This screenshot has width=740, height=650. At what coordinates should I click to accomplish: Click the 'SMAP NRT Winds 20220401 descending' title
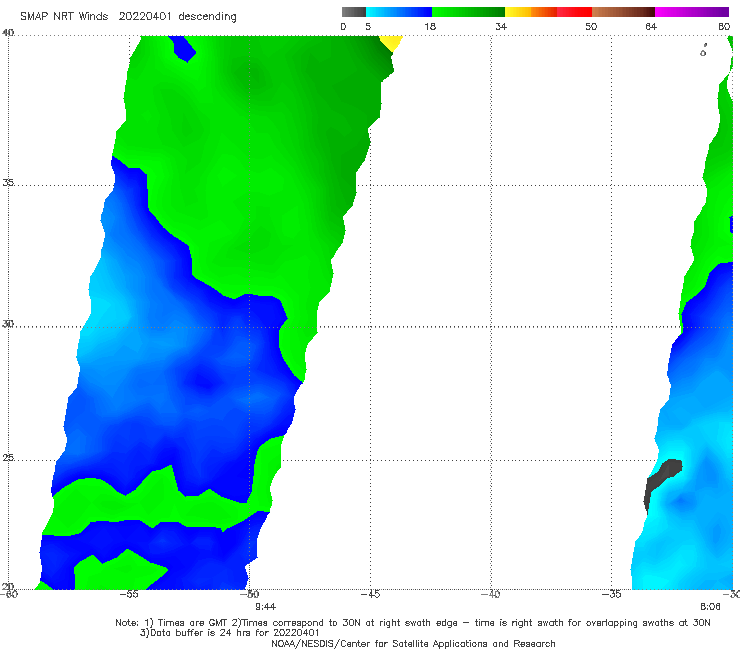point(128,16)
